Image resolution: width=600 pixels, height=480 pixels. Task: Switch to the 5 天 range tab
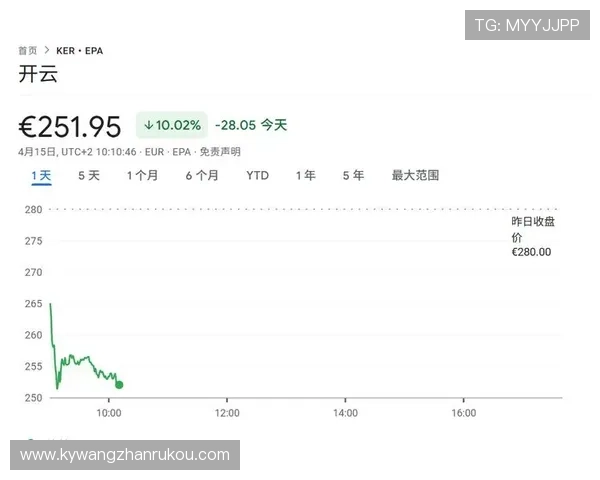coord(89,176)
